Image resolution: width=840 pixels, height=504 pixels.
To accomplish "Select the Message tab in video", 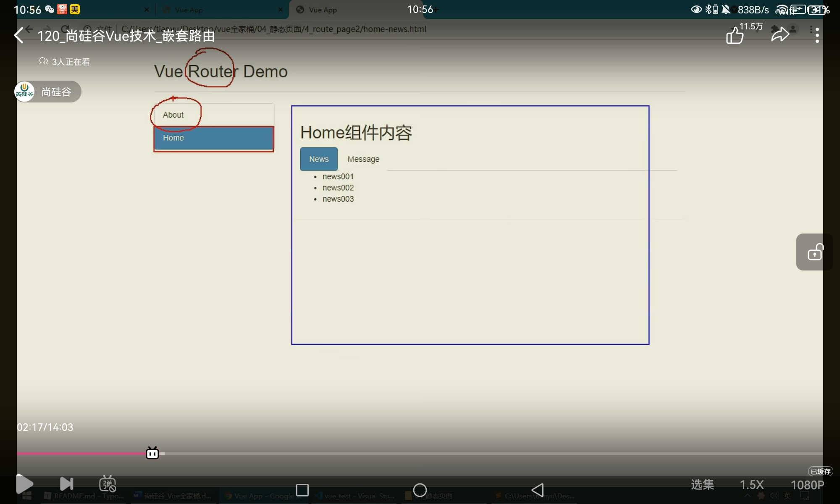I will 363,159.
